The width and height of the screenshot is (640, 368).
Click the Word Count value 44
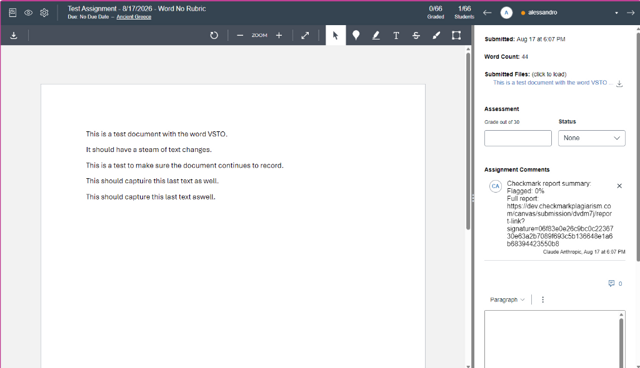(525, 57)
